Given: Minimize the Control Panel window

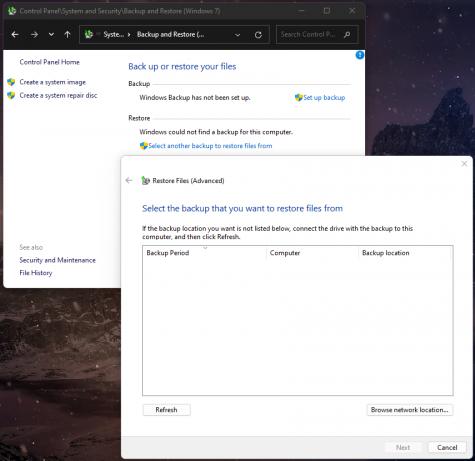Looking at the screenshot, I should [301, 11].
